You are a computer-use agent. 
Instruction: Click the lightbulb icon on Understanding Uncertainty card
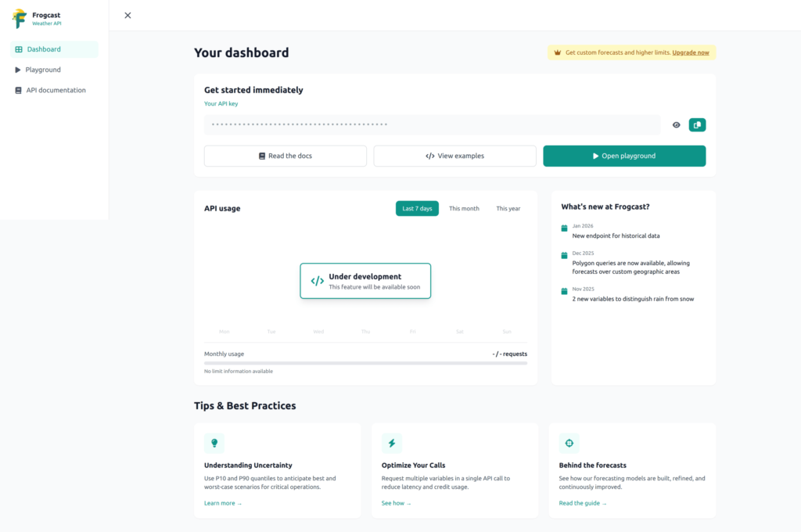click(215, 444)
